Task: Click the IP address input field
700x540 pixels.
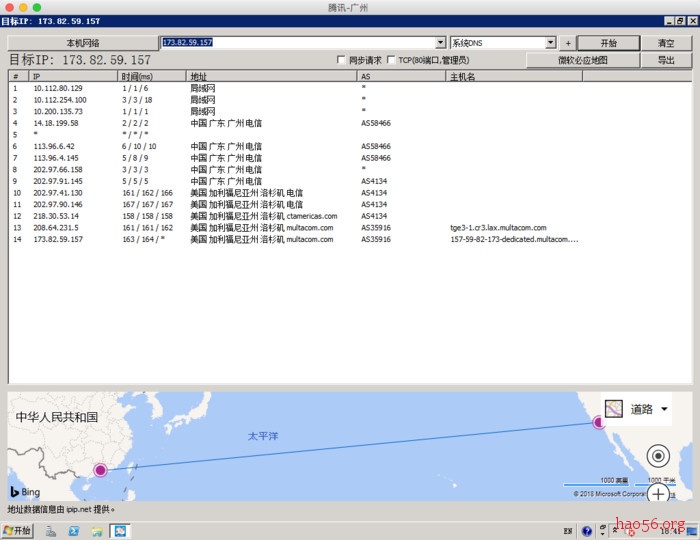Action: pyautogui.click(x=298, y=42)
